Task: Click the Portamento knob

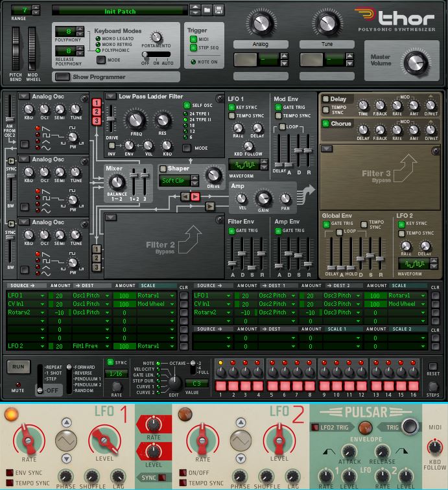Action: coord(156,37)
